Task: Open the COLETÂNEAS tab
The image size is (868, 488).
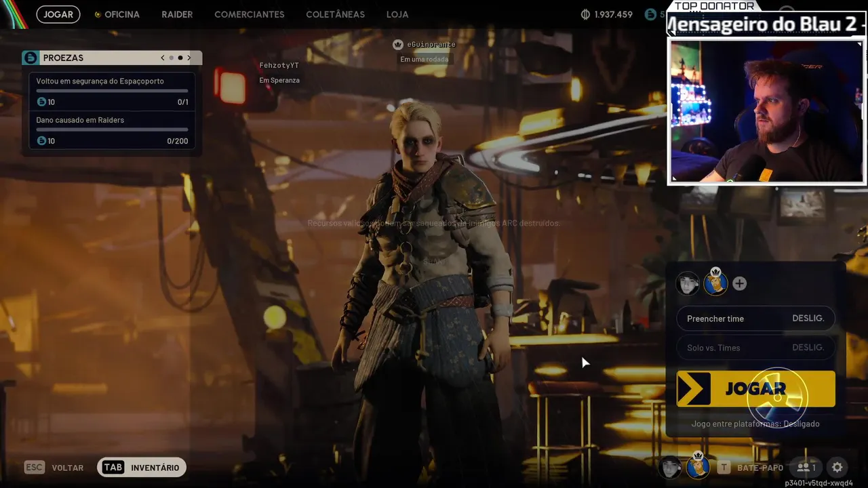Action: click(335, 14)
